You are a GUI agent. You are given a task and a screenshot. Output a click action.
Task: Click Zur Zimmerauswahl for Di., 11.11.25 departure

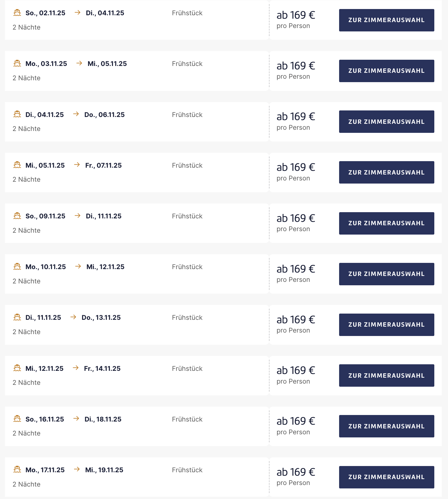386,325
